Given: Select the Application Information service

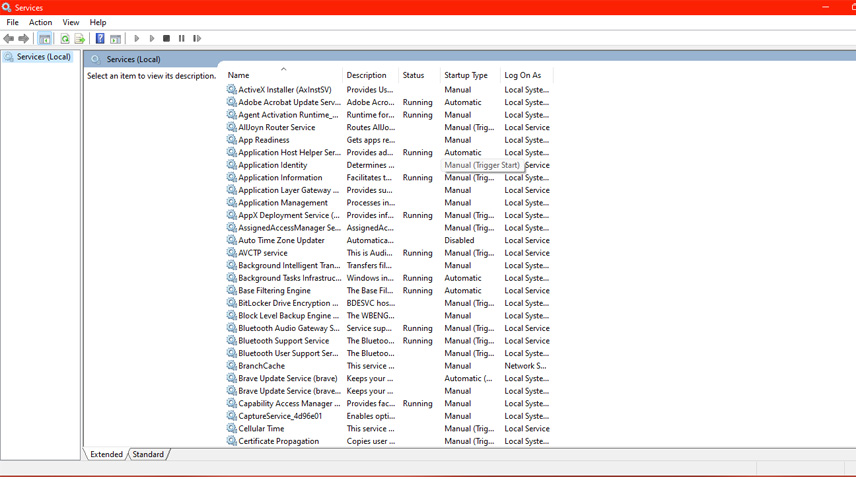Looking at the screenshot, I should (x=388, y=177).
